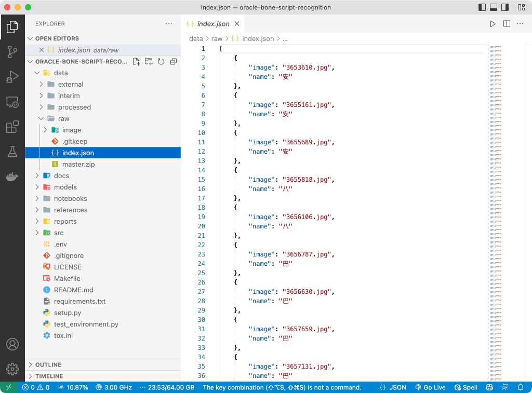Expand the OUTLINE section

click(x=48, y=364)
